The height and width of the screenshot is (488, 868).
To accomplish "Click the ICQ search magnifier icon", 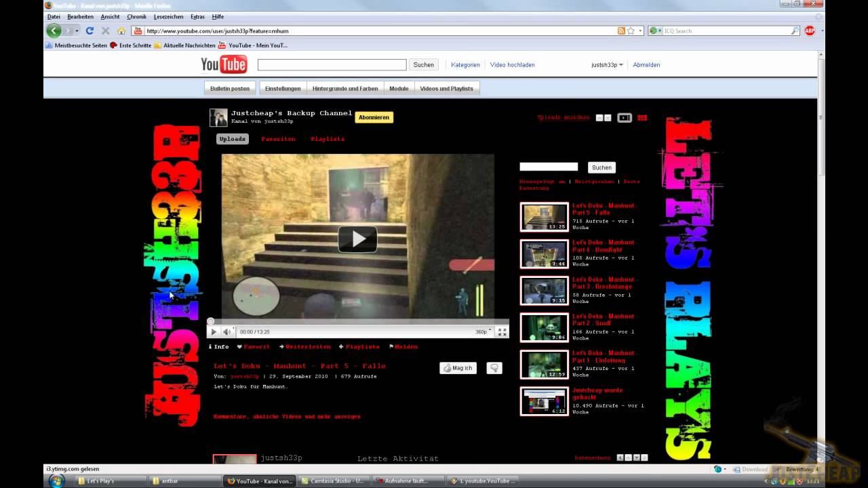I will 795,30.
